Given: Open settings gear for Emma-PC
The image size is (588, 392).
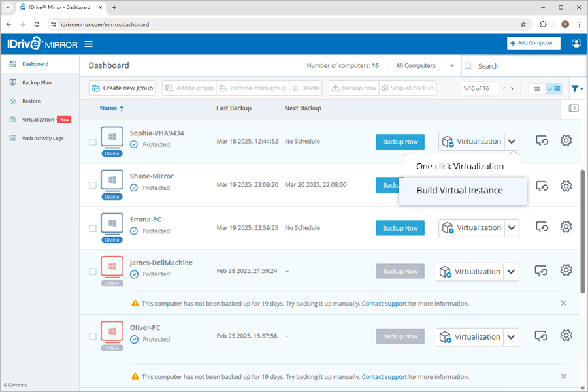Looking at the screenshot, I should point(566,227).
